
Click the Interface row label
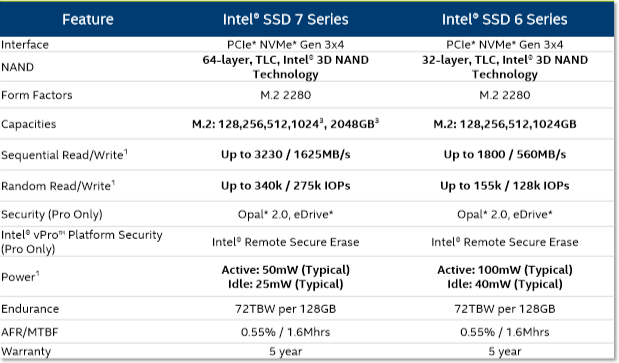[25, 45]
